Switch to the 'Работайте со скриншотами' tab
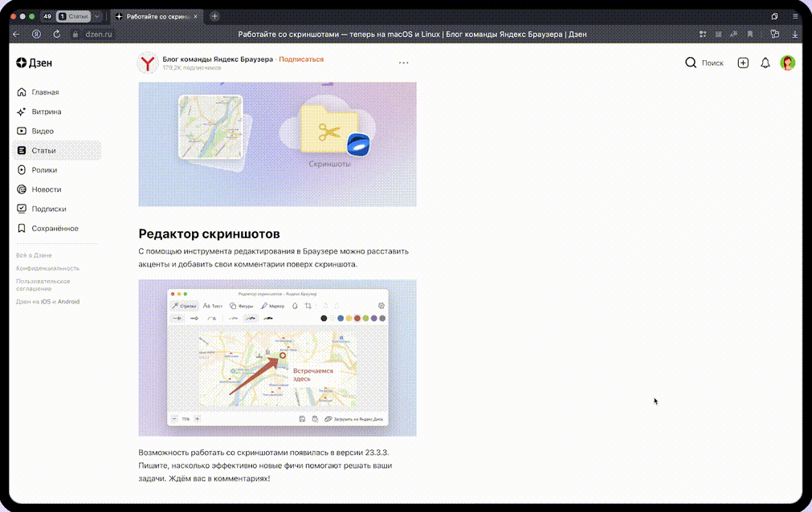The height and width of the screenshot is (512, 812). [156, 17]
